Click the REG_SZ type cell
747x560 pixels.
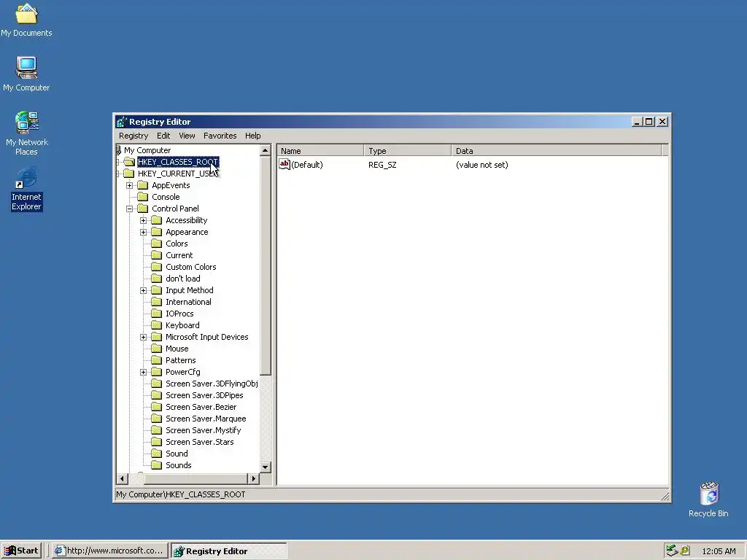(382, 165)
